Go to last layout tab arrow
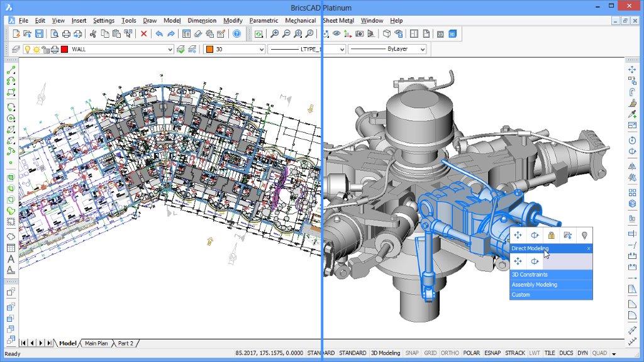Image resolution: width=644 pixels, height=362 pixels. [49, 343]
